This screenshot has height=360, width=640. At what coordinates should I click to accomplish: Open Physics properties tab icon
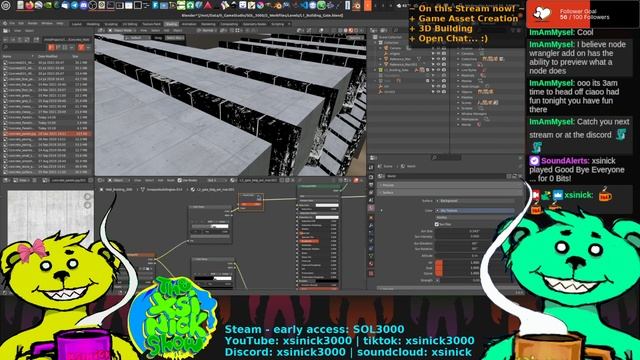coord(371,241)
